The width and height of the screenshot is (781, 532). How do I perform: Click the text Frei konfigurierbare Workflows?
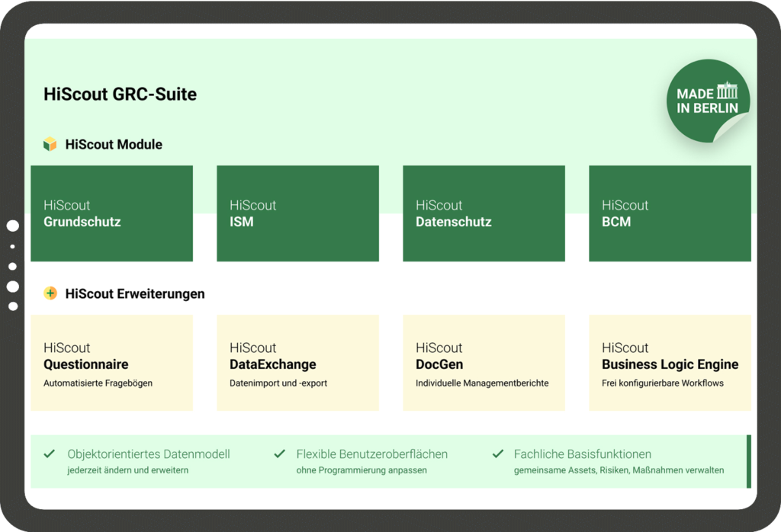663,383
